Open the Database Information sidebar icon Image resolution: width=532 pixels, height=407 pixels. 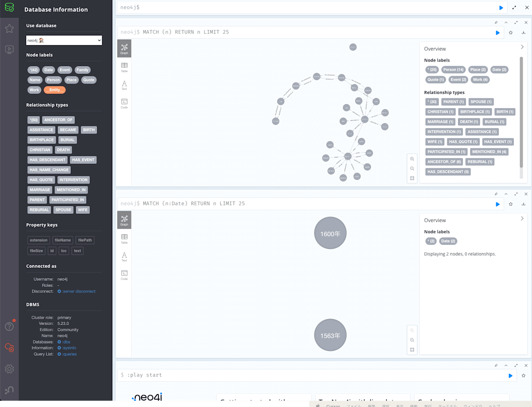tap(9, 8)
